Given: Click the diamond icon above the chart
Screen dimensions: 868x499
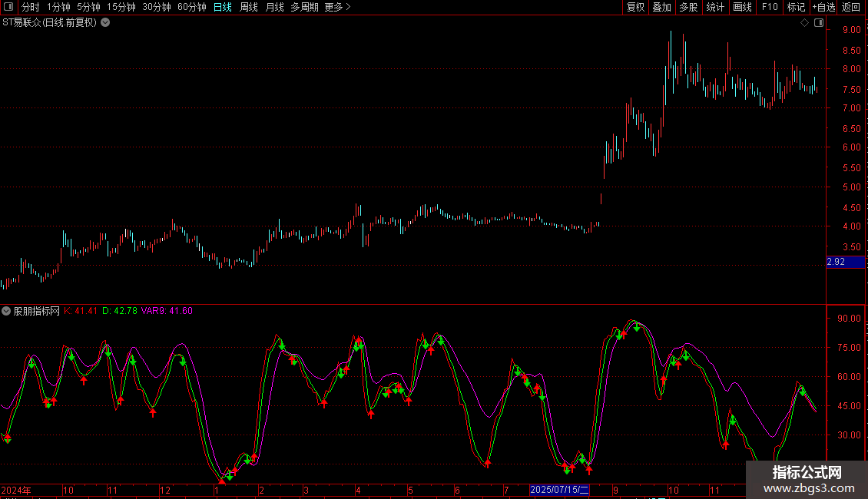Looking at the screenshot, I should [805, 23].
